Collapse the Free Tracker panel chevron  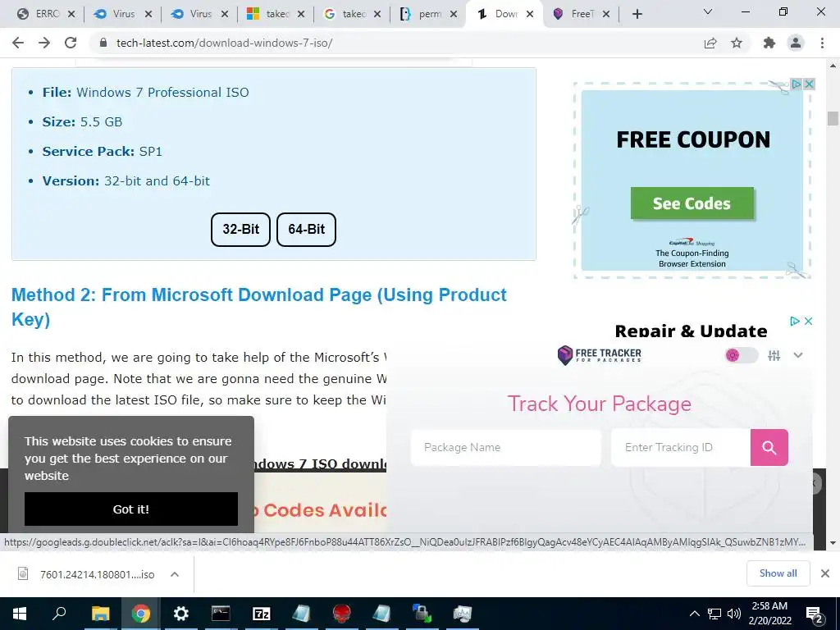click(x=798, y=355)
